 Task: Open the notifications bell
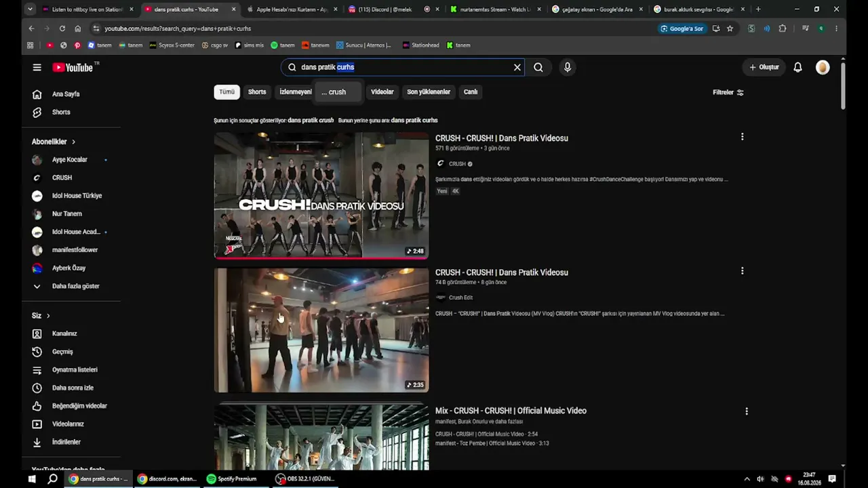(798, 67)
